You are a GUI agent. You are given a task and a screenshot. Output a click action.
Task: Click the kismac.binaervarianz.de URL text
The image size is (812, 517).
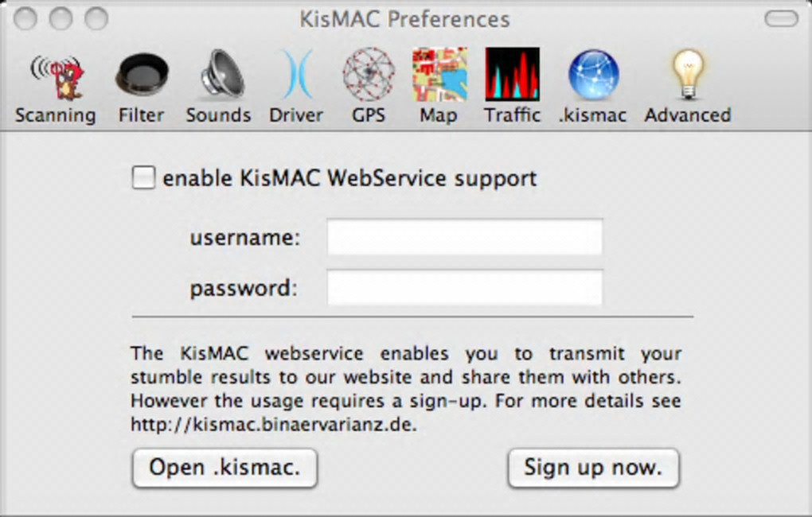point(273,425)
